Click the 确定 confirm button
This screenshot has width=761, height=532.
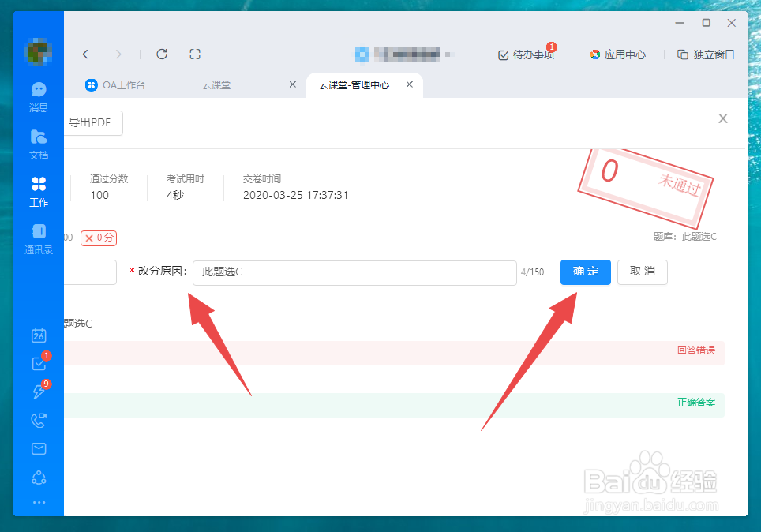tap(585, 272)
